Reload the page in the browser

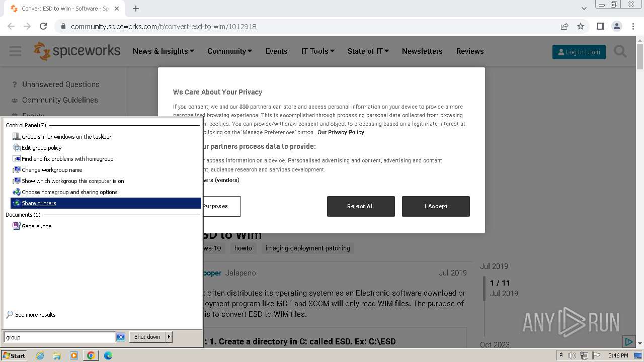pos(43,26)
